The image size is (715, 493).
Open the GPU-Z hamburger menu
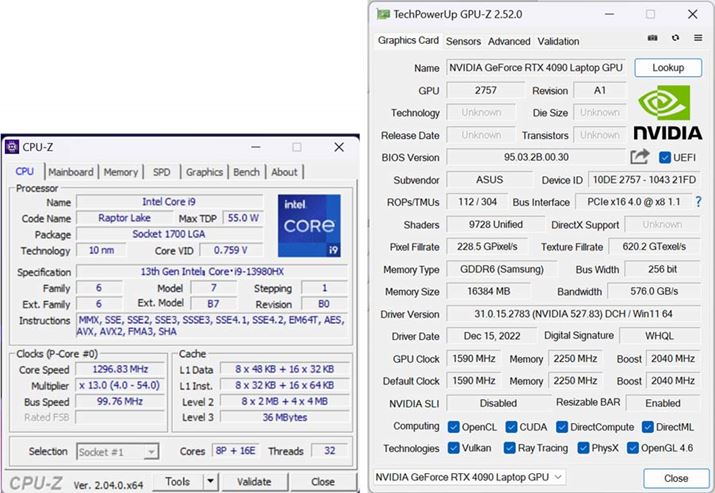pyautogui.click(x=698, y=38)
